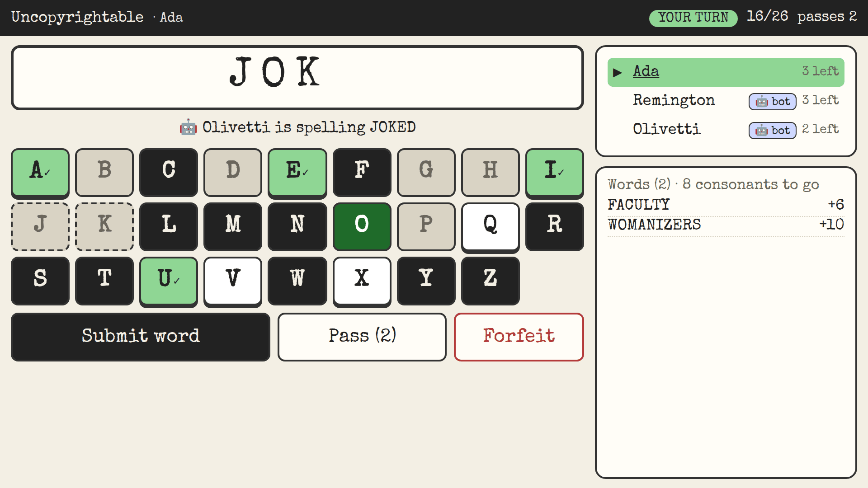Open Ada's player name link
The image size is (868, 488).
646,71
